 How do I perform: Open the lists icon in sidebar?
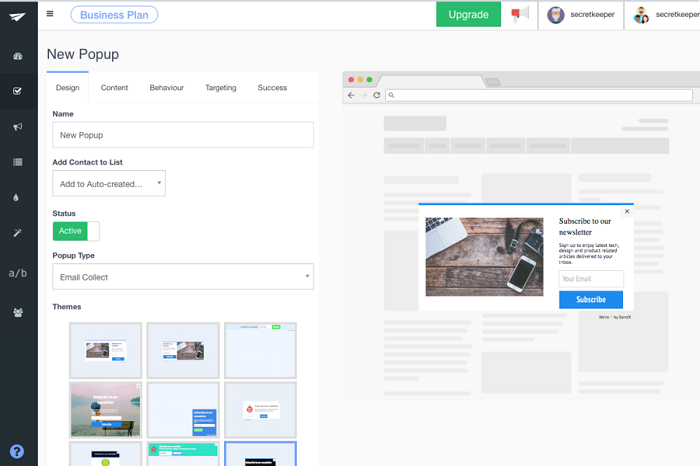coord(18,162)
